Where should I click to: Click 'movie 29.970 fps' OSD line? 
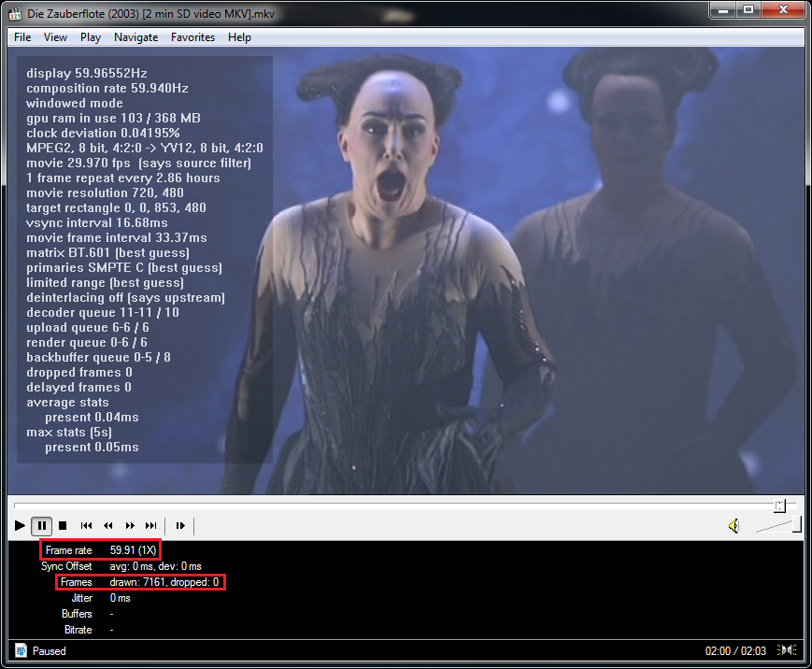pos(139,163)
